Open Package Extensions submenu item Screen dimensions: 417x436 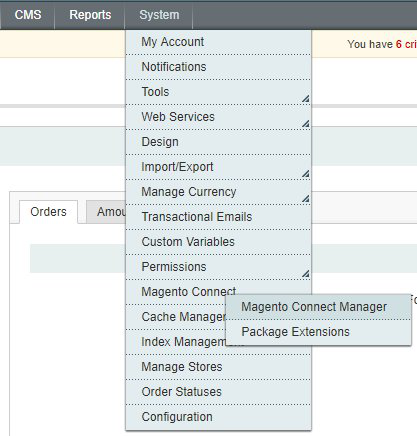318,332
